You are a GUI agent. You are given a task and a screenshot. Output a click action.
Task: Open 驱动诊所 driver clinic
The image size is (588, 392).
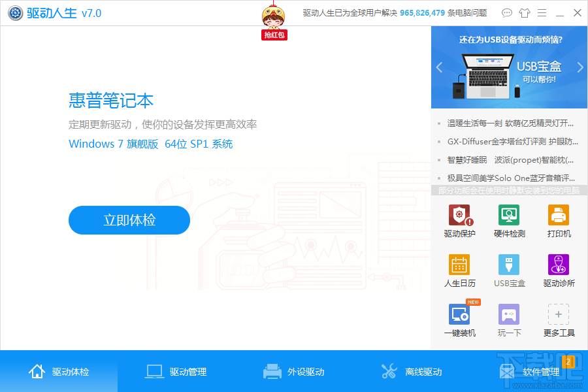(559, 270)
